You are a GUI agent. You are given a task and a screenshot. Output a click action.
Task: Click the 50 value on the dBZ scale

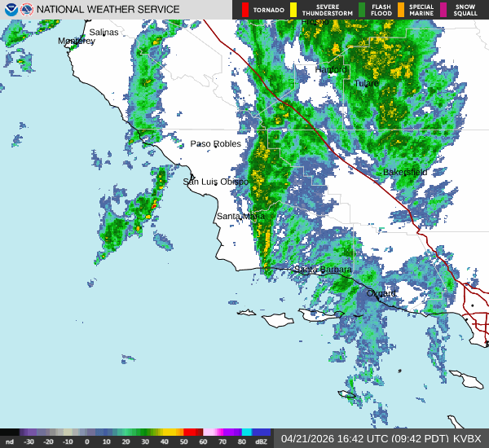coord(183,441)
